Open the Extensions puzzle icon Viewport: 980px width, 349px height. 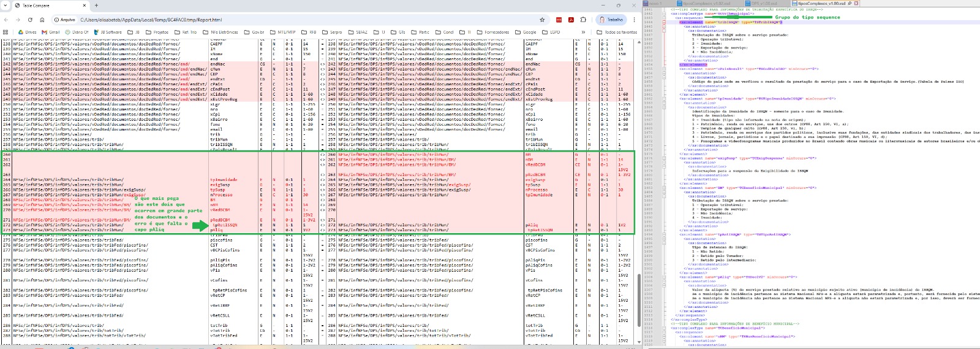(583, 20)
